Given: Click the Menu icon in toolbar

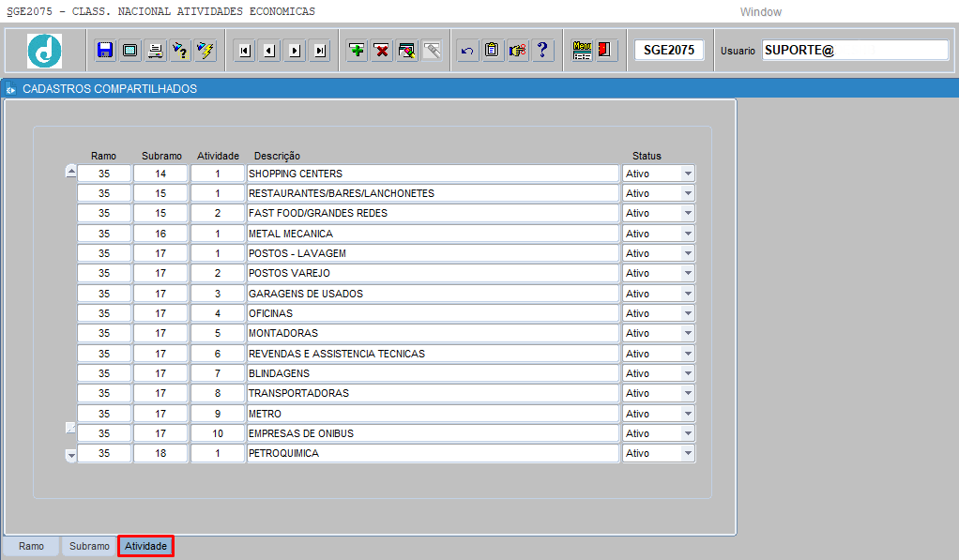Looking at the screenshot, I should coord(582,51).
